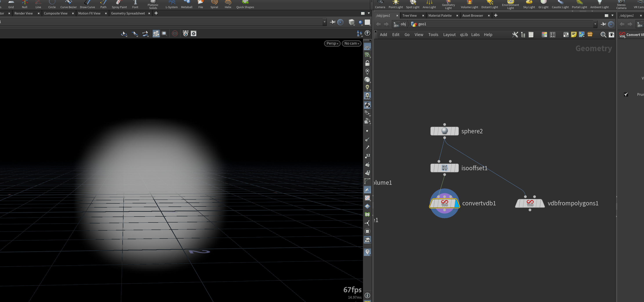This screenshot has width=644, height=302.
Task: Toggle the Prune checkbox in parameters
Action: 626,94
